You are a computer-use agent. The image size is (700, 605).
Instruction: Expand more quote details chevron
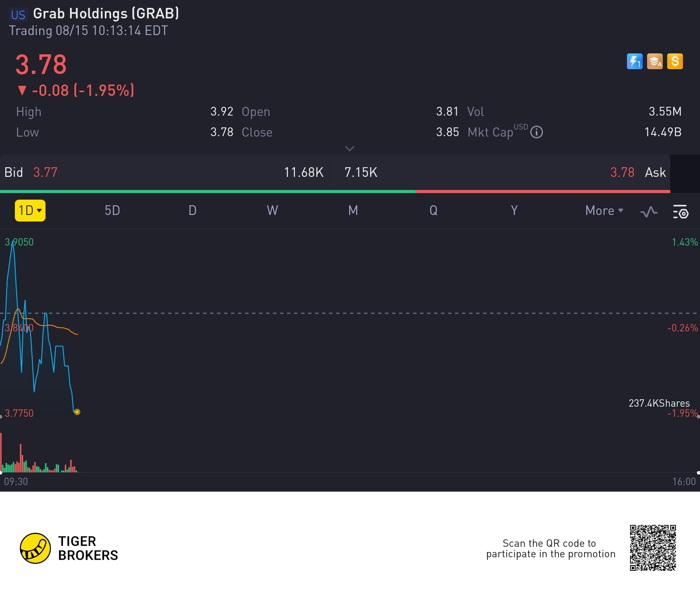coord(350,148)
